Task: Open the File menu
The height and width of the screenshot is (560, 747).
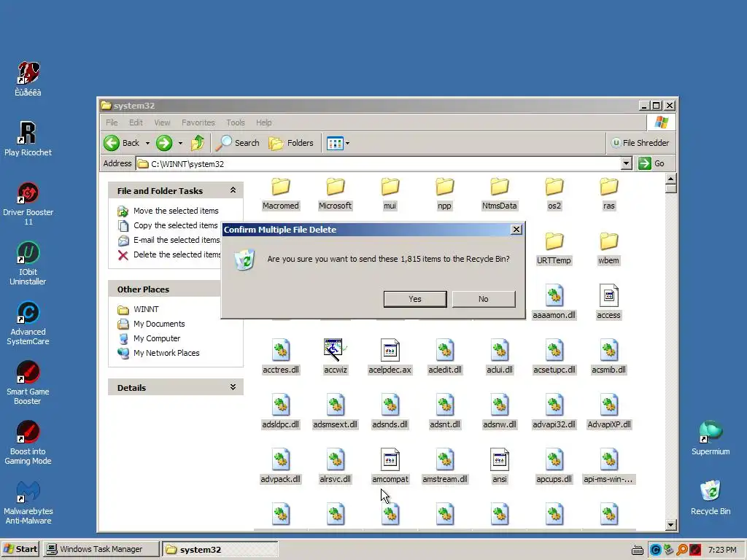Action: [112, 122]
